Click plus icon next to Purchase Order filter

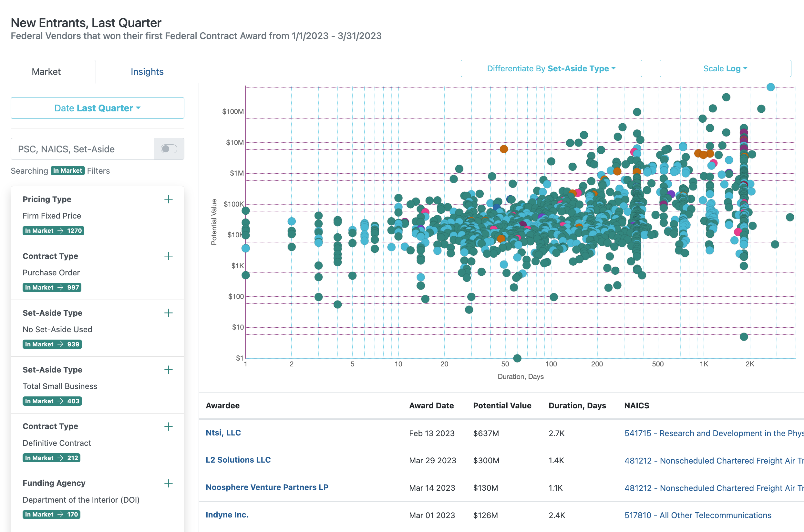(168, 256)
